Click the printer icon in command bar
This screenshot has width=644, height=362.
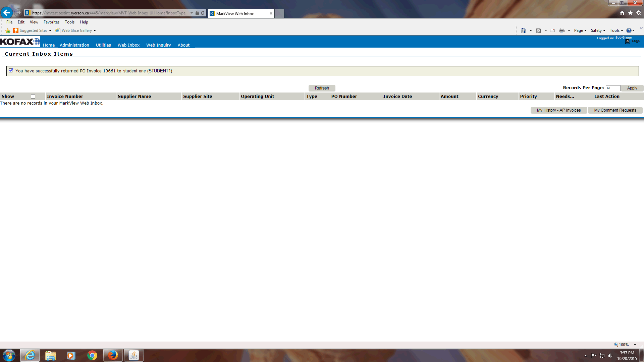[562, 31]
